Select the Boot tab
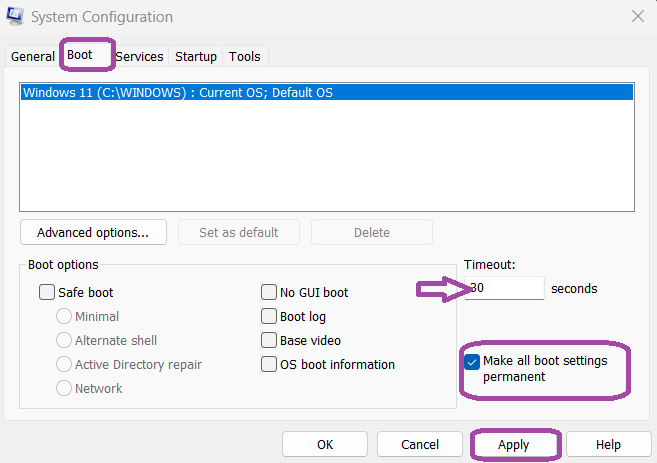This screenshot has height=463, width=657. coord(80,56)
